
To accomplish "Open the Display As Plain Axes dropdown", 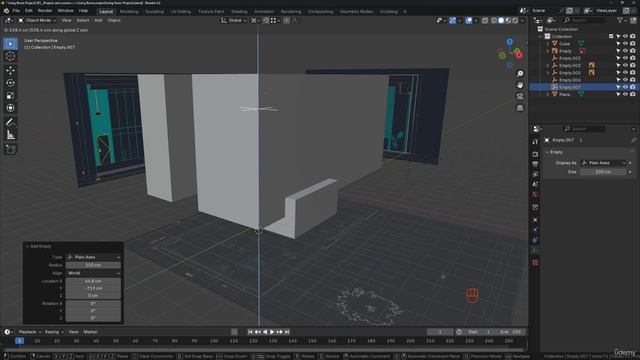I will 603,163.
